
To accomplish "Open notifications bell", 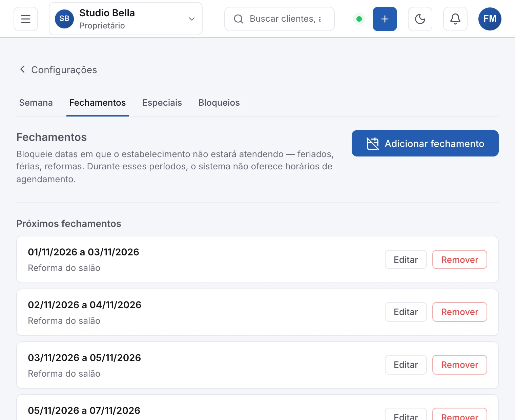I will coord(455,19).
